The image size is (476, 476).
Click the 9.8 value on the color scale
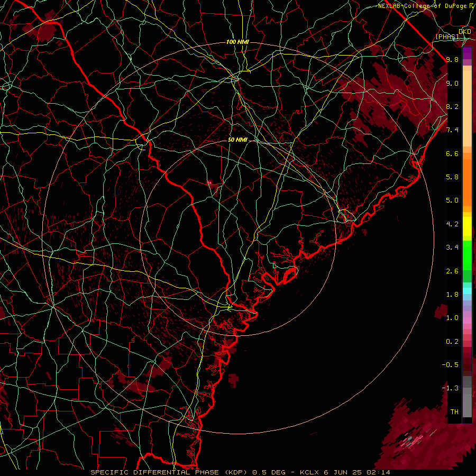[x=452, y=59]
